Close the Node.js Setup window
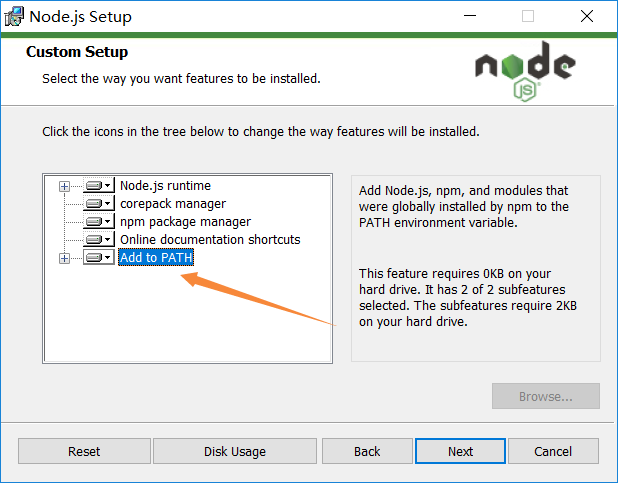 pos(586,16)
